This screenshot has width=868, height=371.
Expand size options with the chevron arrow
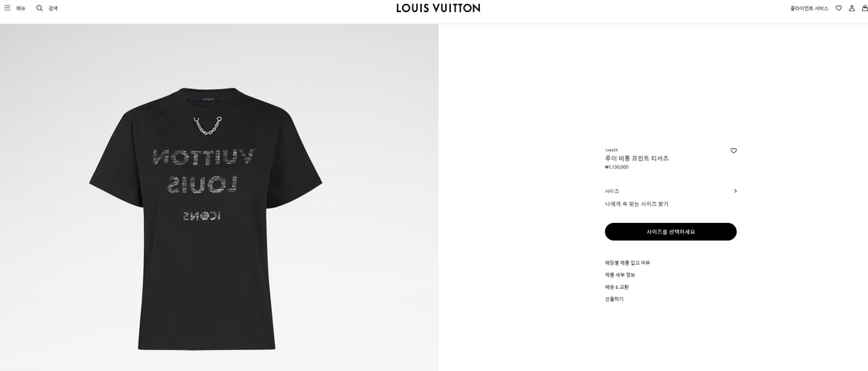tap(735, 192)
